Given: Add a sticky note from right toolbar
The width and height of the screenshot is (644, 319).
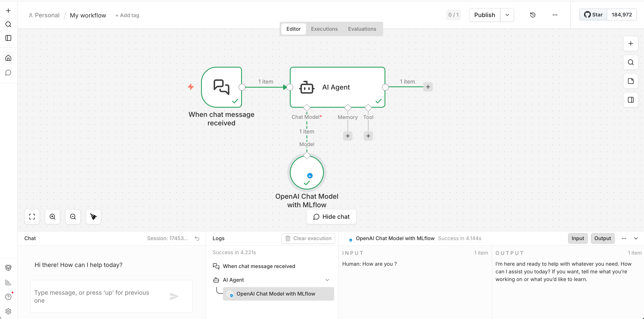Looking at the screenshot, I should tap(631, 81).
